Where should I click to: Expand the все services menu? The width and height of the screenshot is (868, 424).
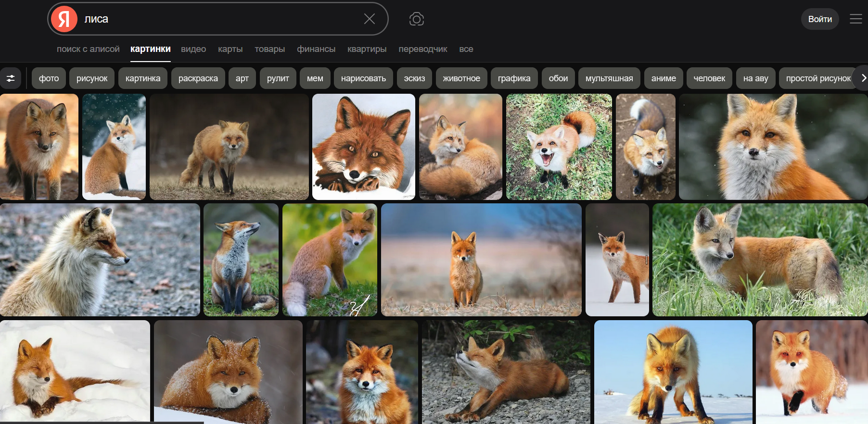(466, 49)
